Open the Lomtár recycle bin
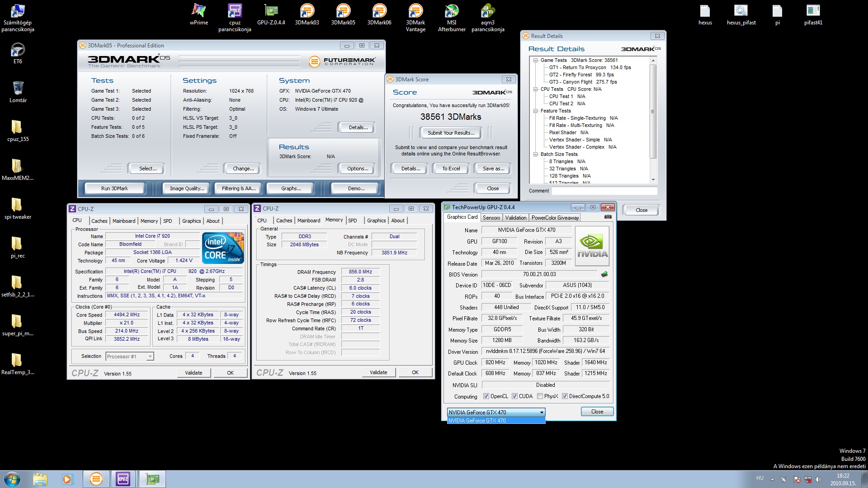Image resolution: width=868 pixels, height=488 pixels. tap(18, 92)
